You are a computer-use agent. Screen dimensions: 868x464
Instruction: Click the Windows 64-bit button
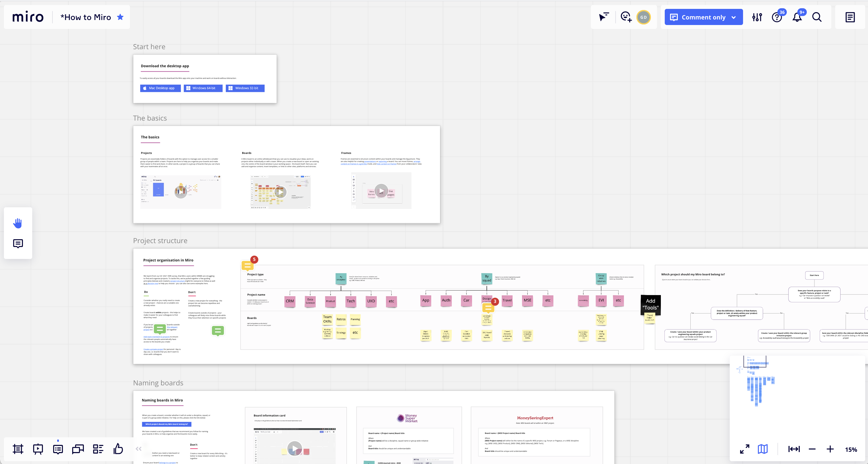coord(203,88)
